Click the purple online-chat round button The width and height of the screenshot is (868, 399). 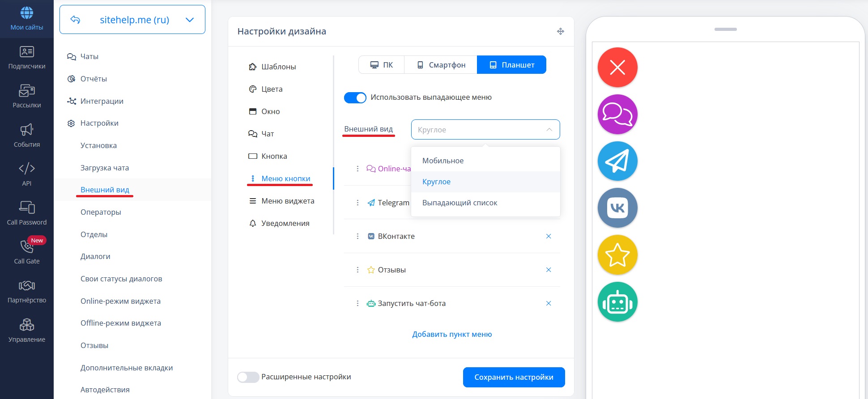coord(617,115)
